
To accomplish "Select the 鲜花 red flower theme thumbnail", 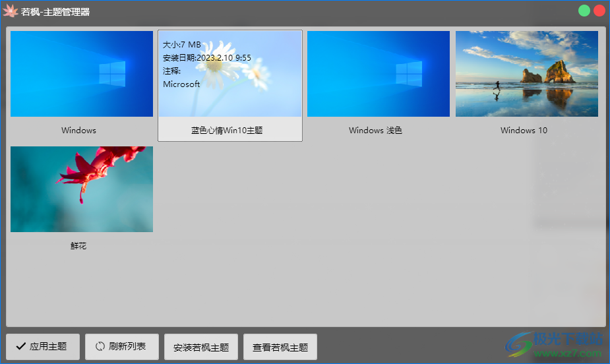I will click(x=82, y=189).
